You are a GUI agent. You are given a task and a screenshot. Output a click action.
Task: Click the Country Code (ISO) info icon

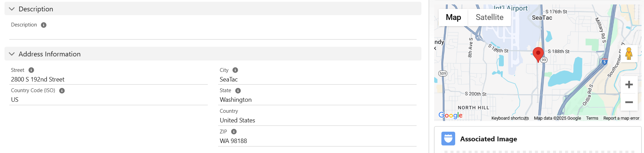pyautogui.click(x=62, y=91)
